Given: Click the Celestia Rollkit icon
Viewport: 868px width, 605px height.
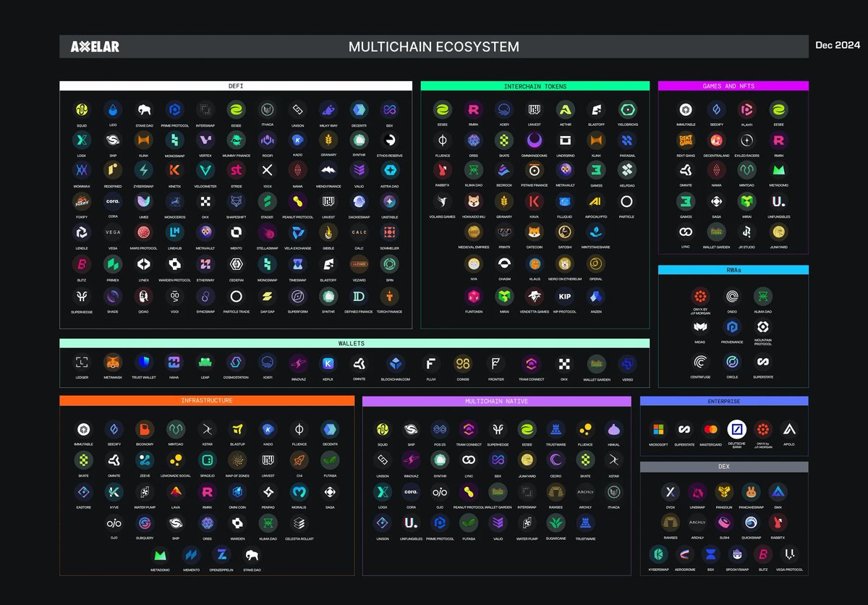Looking at the screenshot, I should click(299, 523).
